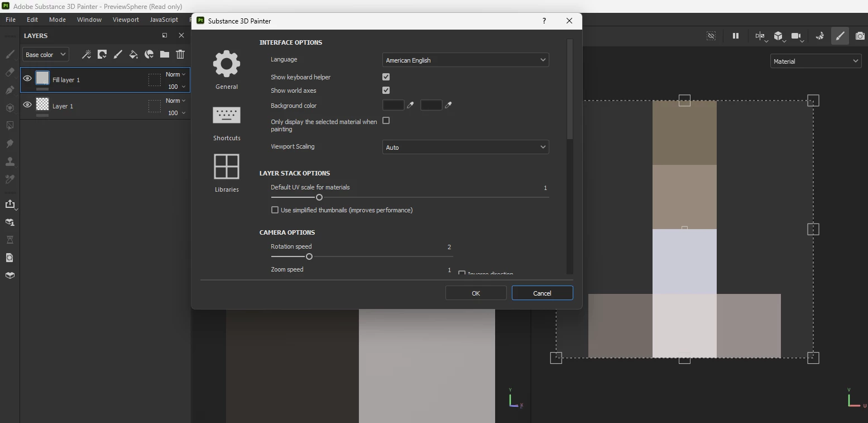Select the Paint brush tool in left toolbar
Image resolution: width=868 pixels, height=423 pixels.
coord(9,54)
